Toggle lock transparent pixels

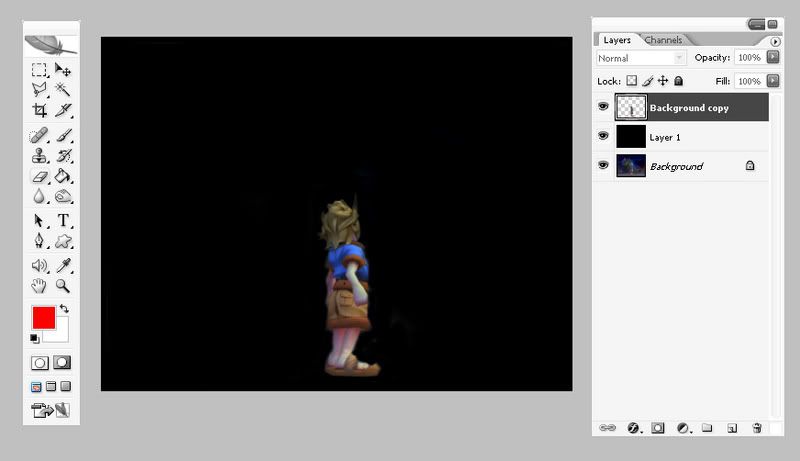point(632,81)
